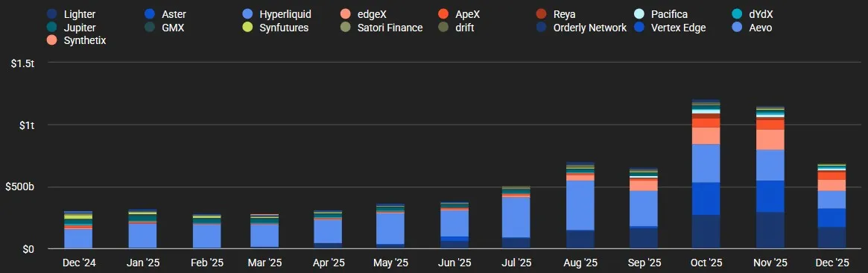
Task: Select the salmon edgeX segment of Sep '25 bar
Action: point(643,185)
